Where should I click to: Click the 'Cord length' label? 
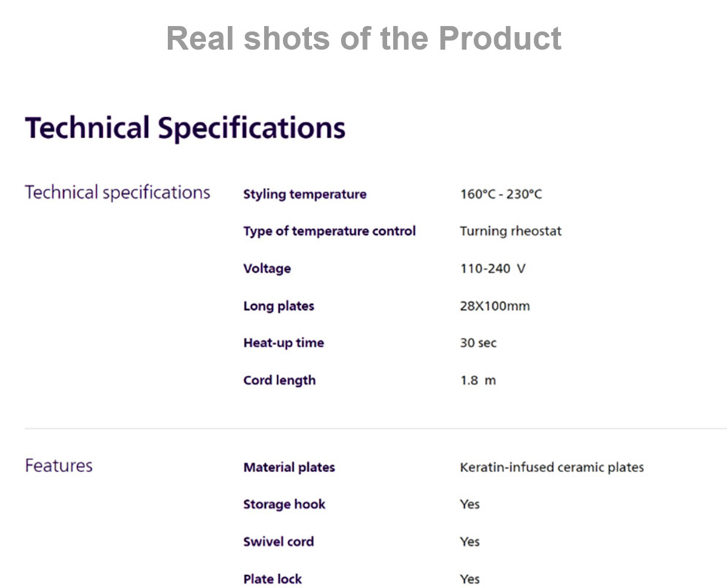[x=279, y=380]
